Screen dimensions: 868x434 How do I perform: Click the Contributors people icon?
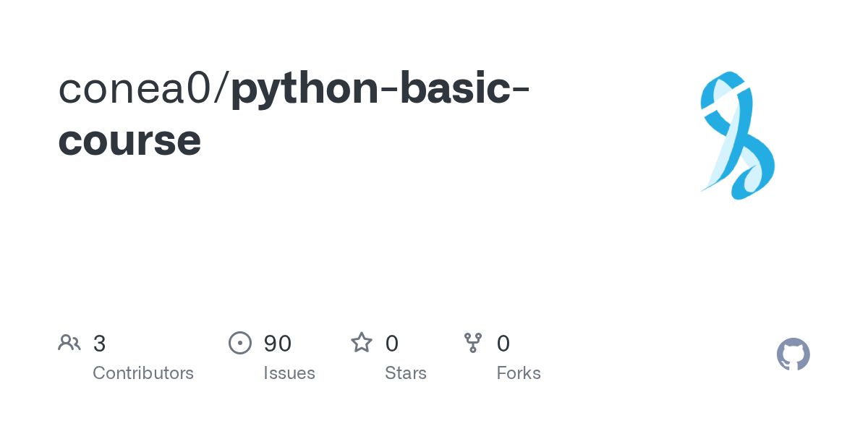click(69, 342)
